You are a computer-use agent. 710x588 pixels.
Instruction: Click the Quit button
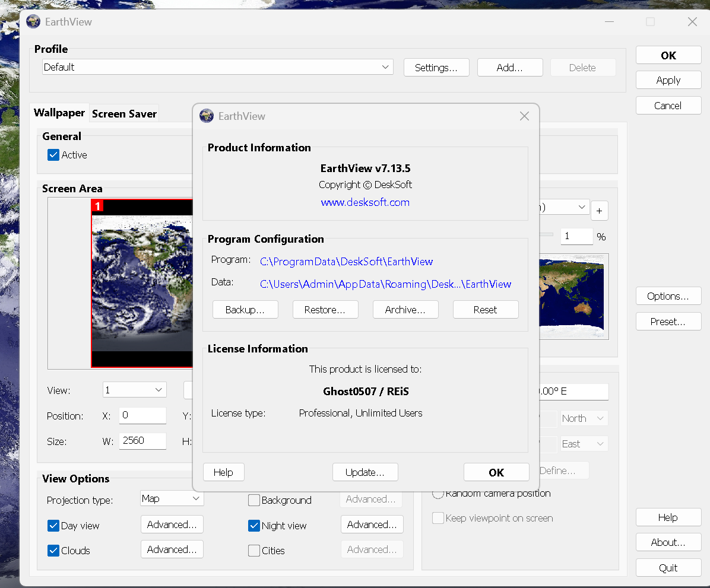(668, 568)
